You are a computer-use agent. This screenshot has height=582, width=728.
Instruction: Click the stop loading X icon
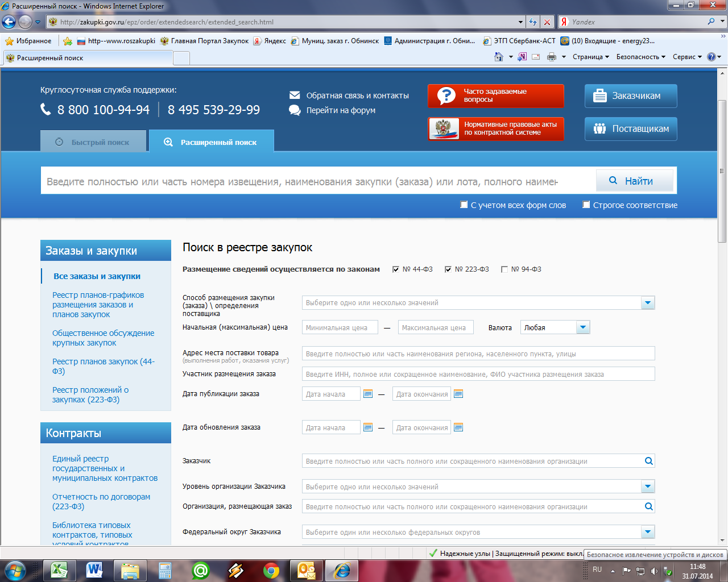tap(547, 22)
